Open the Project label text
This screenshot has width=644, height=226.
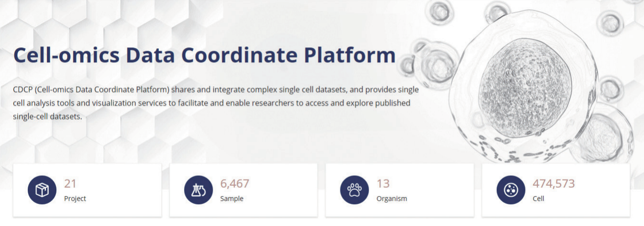[75, 198]
